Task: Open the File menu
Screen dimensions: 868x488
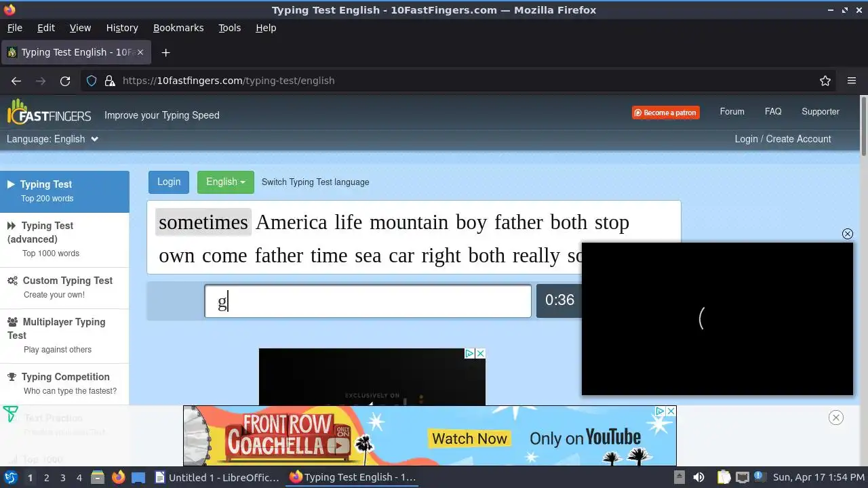Action: [14, 28]
